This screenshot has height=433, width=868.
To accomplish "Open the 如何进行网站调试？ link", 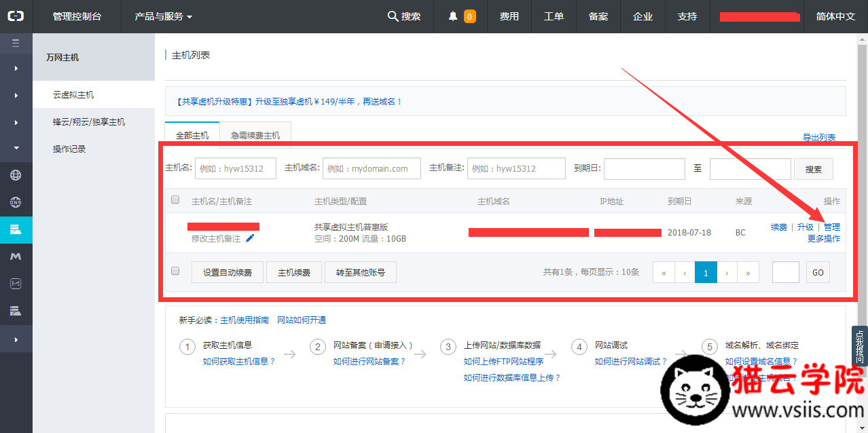I will (x=631, y=362).
